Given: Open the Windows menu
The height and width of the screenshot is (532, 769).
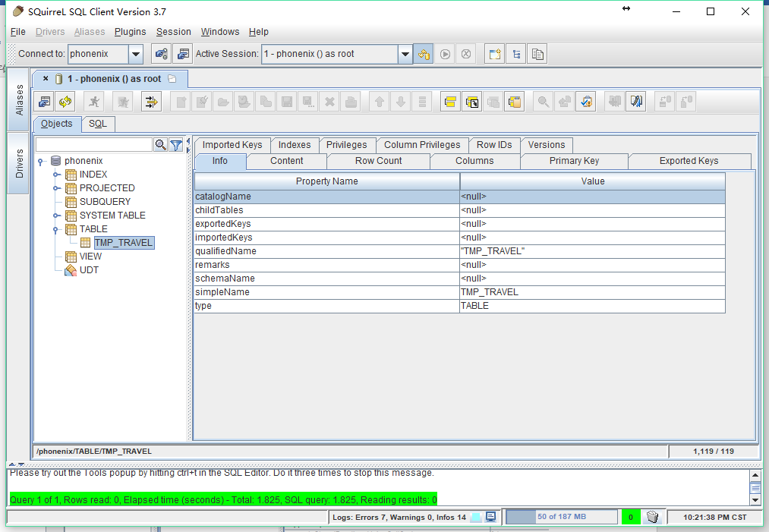Looking at the screenshot, I should (220, 32).
